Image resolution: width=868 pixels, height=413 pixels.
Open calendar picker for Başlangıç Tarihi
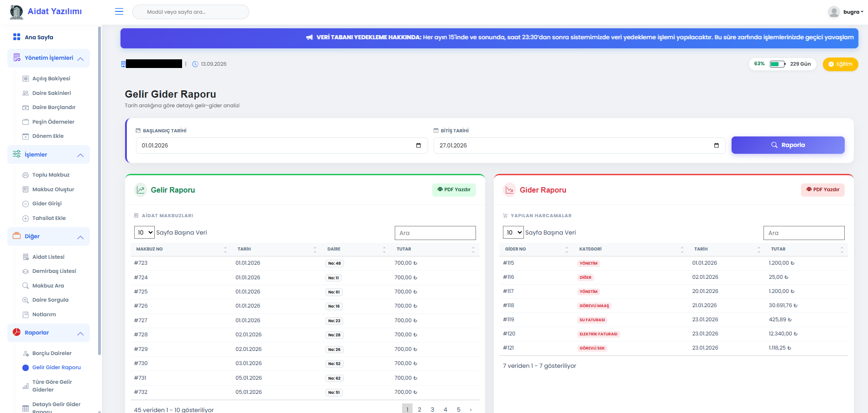tap(418, 146)
